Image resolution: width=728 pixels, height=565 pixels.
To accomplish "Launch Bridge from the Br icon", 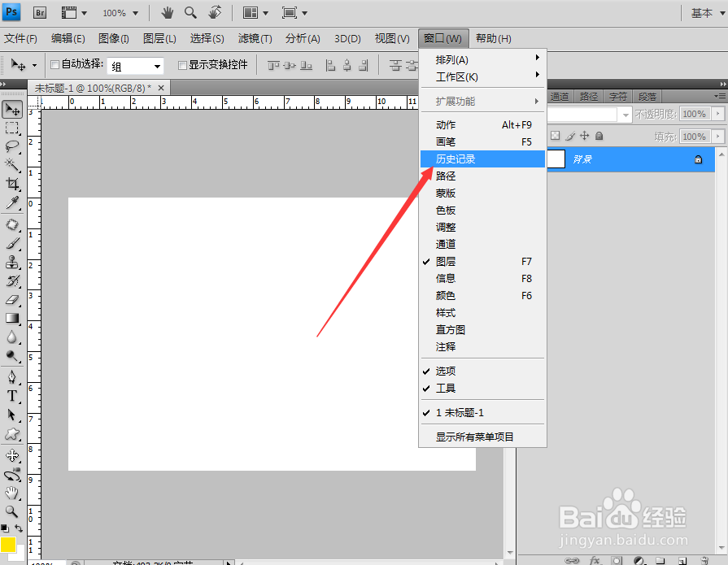I will pos(40,12).
